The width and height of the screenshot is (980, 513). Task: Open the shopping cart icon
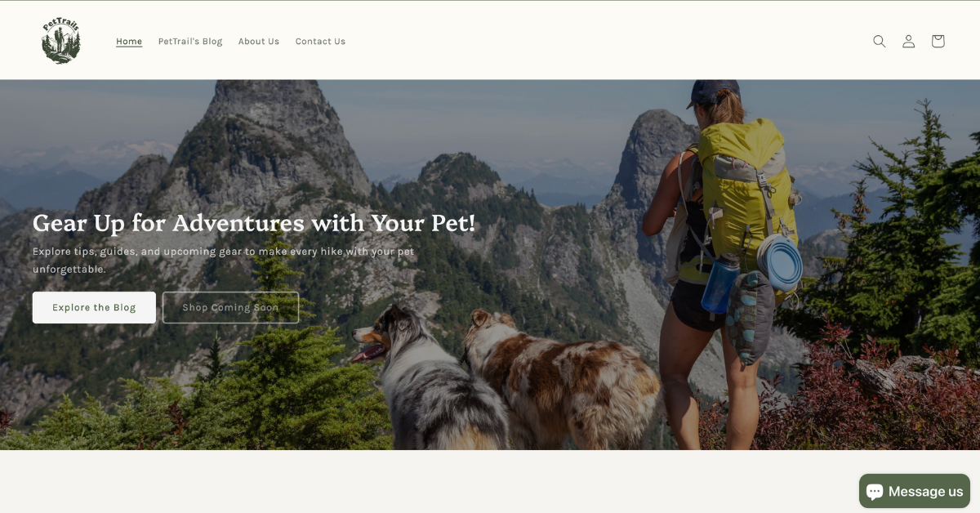pyautogui.click(x=938, y=41)
